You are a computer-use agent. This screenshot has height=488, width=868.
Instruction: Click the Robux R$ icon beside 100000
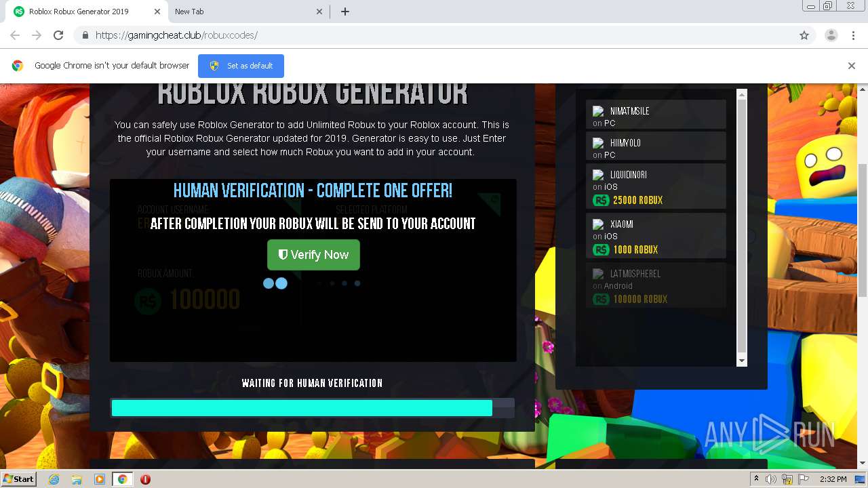pos(147,301)
